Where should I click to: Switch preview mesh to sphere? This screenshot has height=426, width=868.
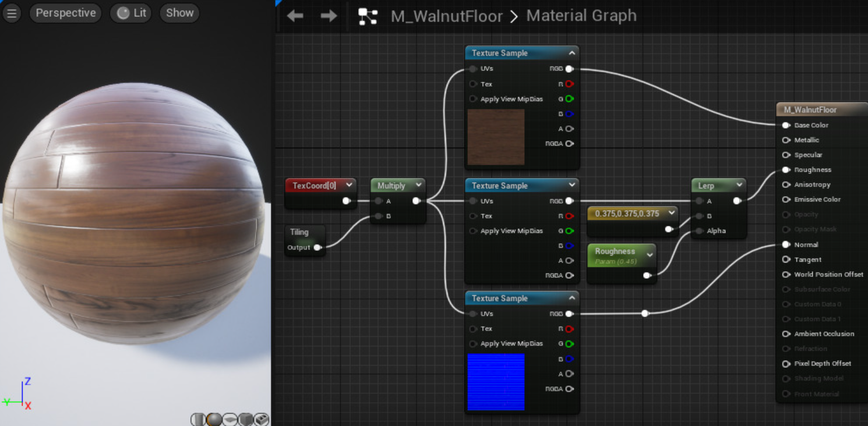click(x=214, y=419)
